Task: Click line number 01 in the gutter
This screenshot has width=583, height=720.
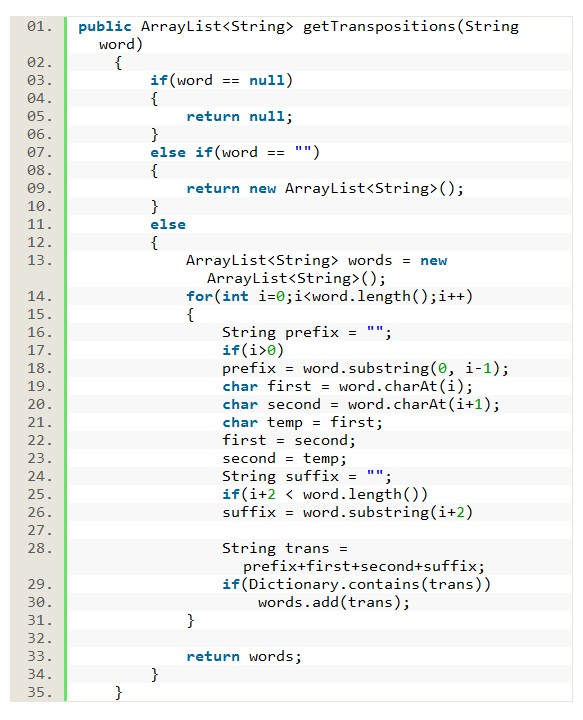Action: point(39,27)
